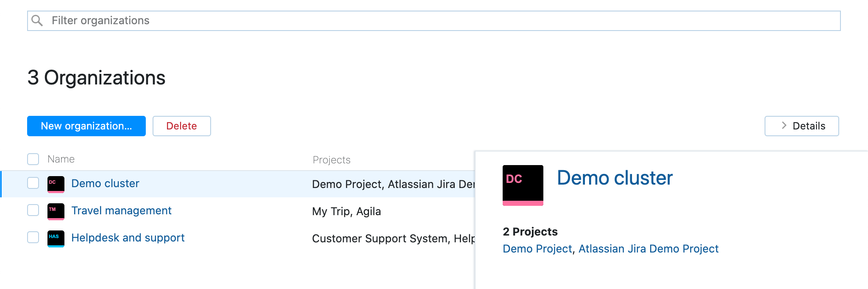Click the Demo cluster DC row icon
This screenshot has width=868, height=289.
point(56,184)
